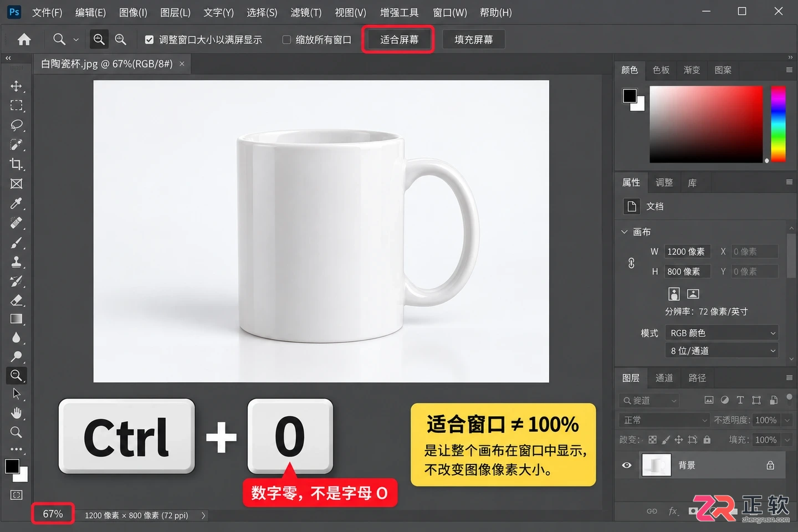The height and width of the screenshot is (532, 798).
Task: Click portrait orientation icon in Properties
Action: pos(674,294)
